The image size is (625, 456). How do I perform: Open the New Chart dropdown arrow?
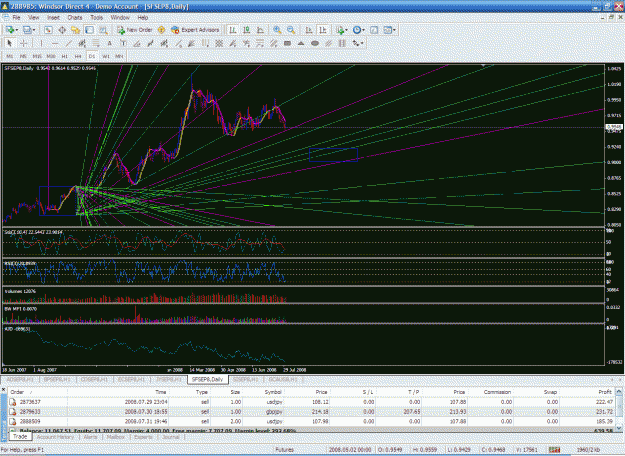pyautogui.click(x=17, y=30)
